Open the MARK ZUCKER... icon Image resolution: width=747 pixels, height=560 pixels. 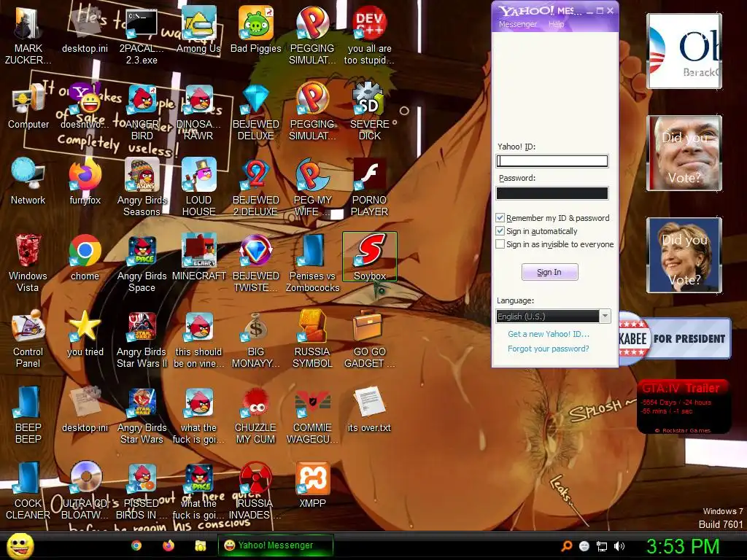point(28,35)
